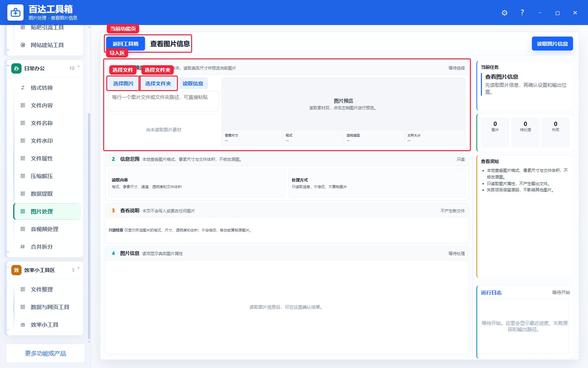Click the 等待开始 log status text
The height and width of the screenshot is (368, 588).
(x=561, y=293)
